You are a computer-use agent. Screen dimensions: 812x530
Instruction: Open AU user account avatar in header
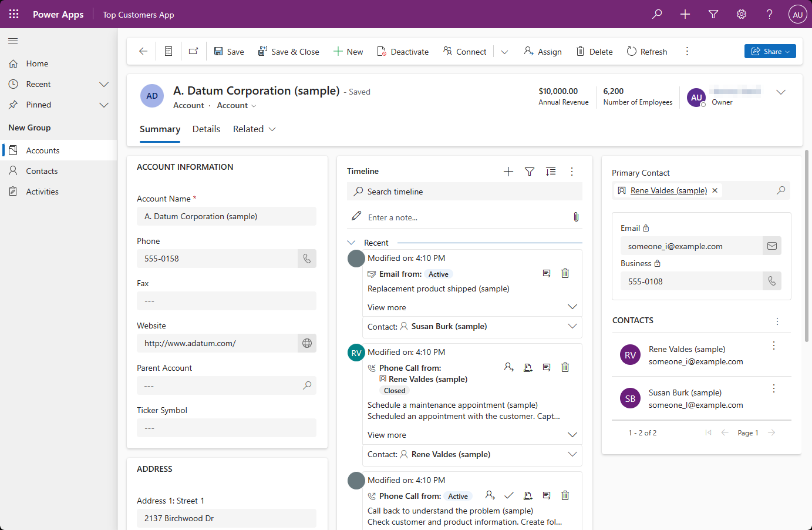[797, 15]
